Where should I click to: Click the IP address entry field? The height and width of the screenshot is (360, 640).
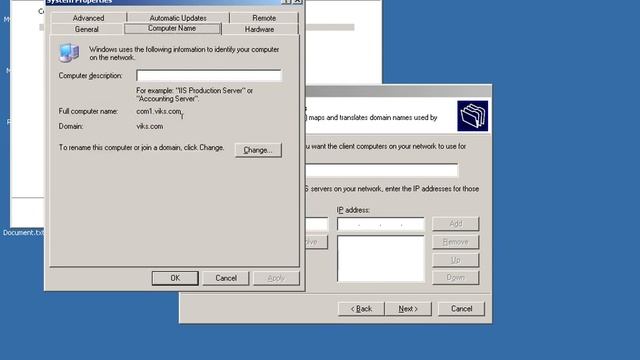point(381,224)
